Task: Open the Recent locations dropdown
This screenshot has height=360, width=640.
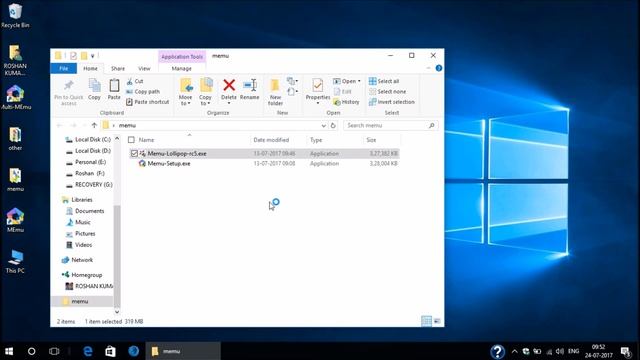Action: [x=84, y=125]
